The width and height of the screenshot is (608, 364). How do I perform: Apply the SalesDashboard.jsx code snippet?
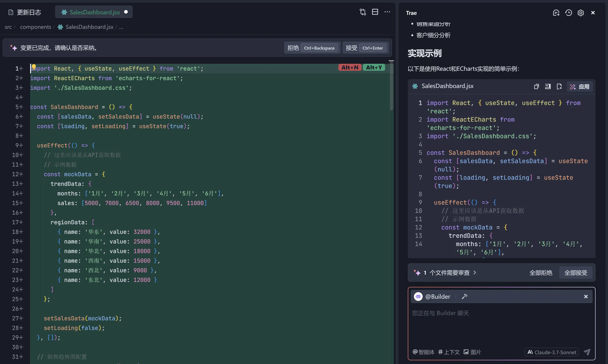point(580,87)
